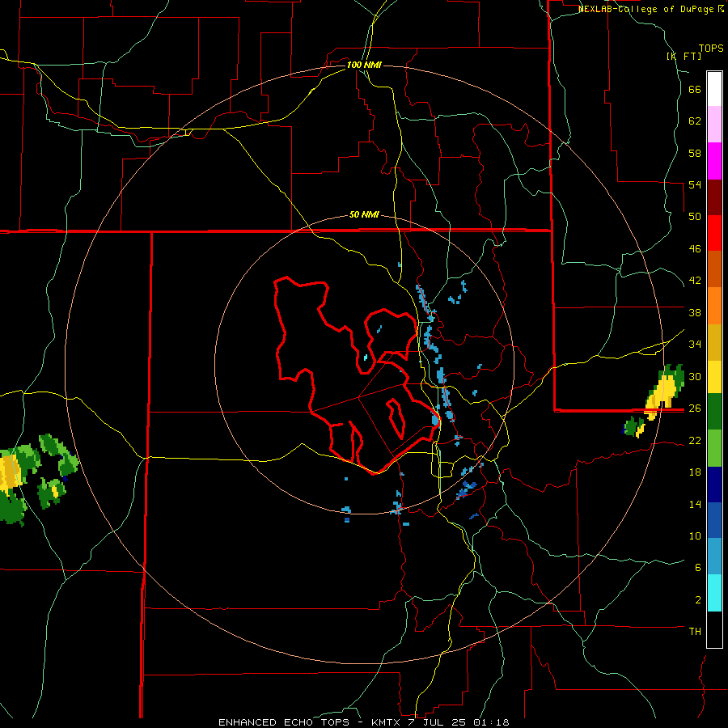Click the "6" scale value
Screen dimensions: 728x728
[698, 568]
